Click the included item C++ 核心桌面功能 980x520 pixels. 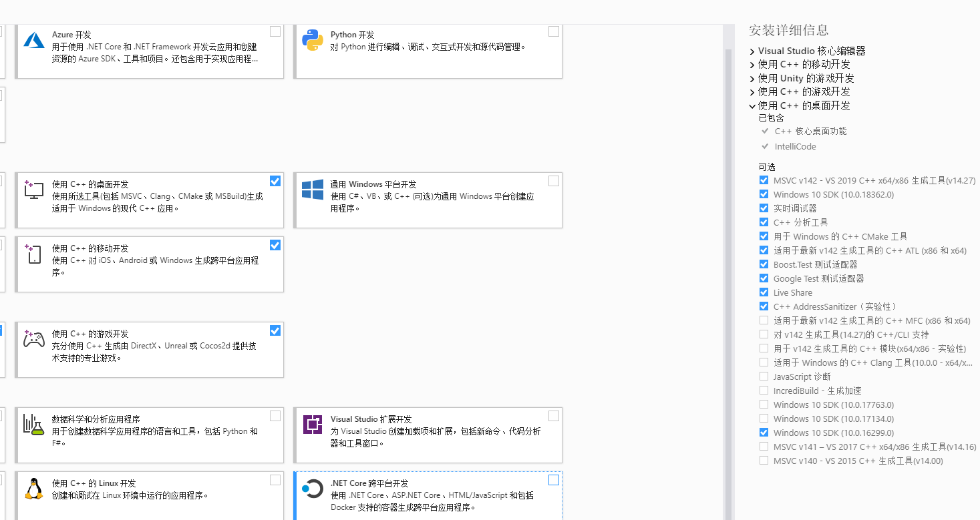click(x=810, y=132)
